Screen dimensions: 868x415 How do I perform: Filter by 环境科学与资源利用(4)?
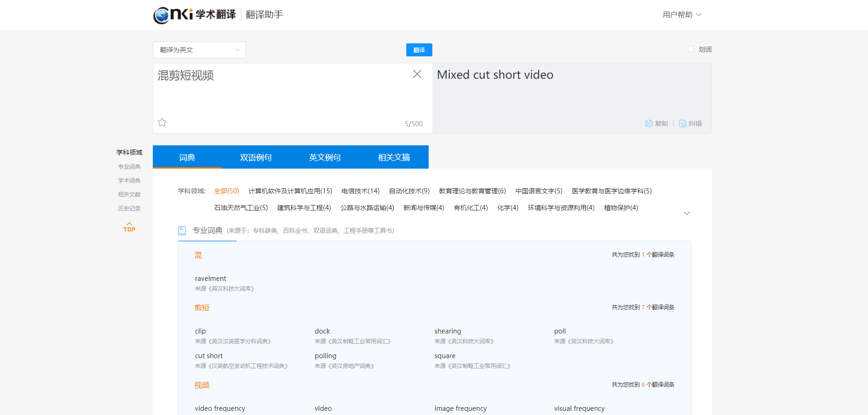(x=561, y=208)
